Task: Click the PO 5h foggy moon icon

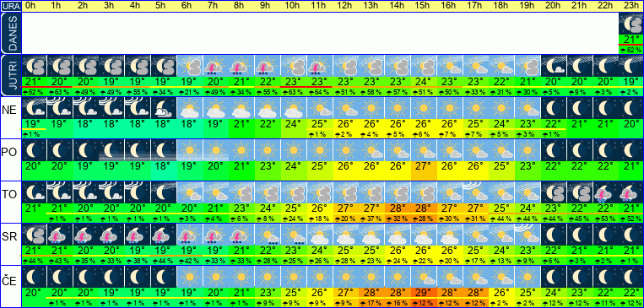Action: pyautogui.click(x=164, y=150)
